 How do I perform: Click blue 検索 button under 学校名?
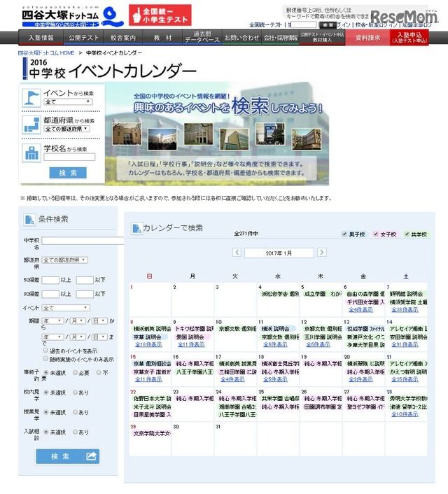[x=68, y=173]
